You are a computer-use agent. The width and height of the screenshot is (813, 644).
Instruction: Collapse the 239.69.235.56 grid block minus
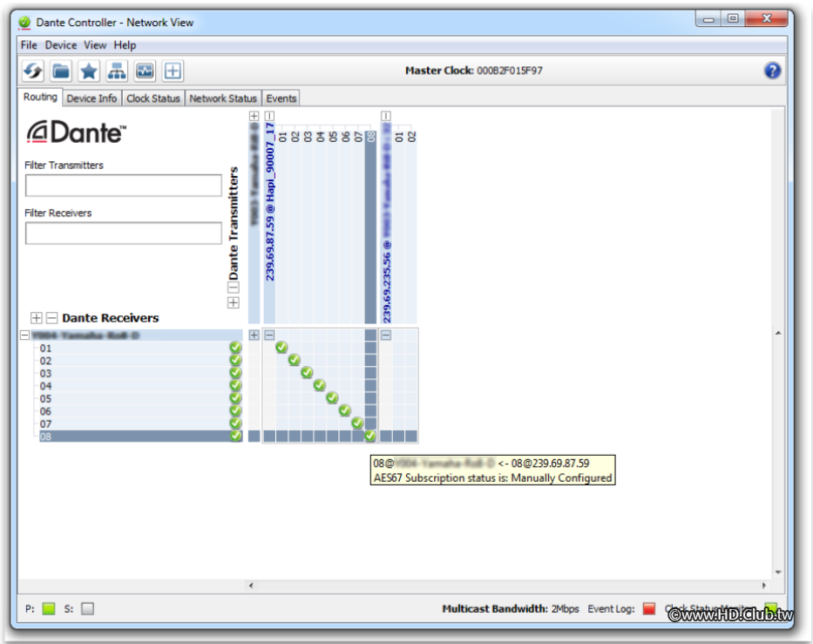[386, 335]
